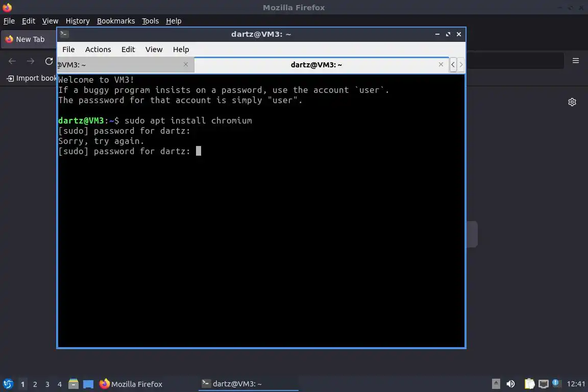The height and width of the screenshot is (392, 588).
Task: Click the 'Welcome to VM3!' line
Action: pyautogui.click(x=96, y=80)
